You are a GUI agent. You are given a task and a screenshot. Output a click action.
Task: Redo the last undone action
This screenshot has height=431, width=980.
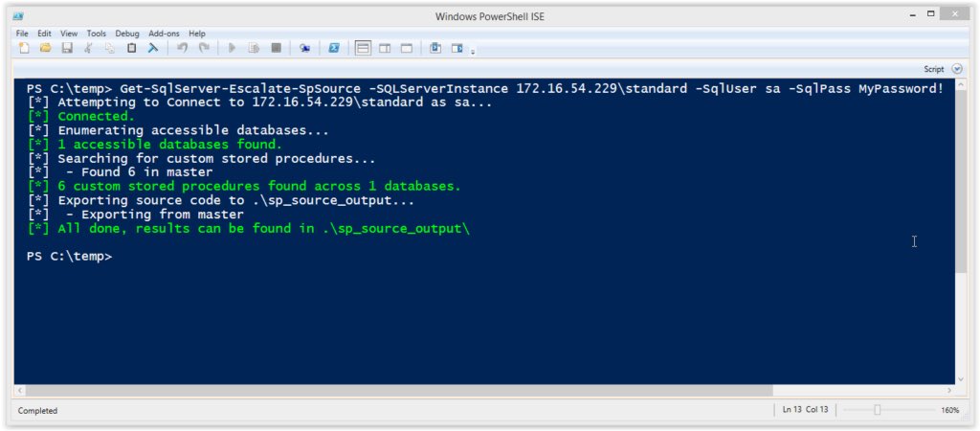point(204,48)
